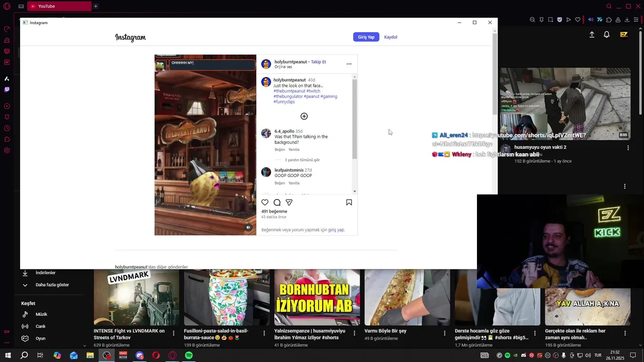The image size is (644, 362).
Task: Open 'husamyuyu oyun vakti 2' video thumbnail
Action: coord(565,104)
